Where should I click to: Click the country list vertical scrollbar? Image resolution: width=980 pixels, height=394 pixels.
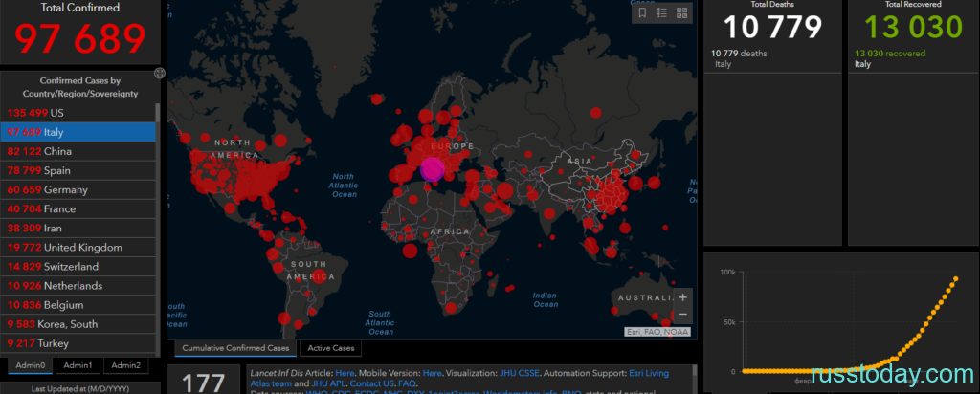tap(158, 229)
